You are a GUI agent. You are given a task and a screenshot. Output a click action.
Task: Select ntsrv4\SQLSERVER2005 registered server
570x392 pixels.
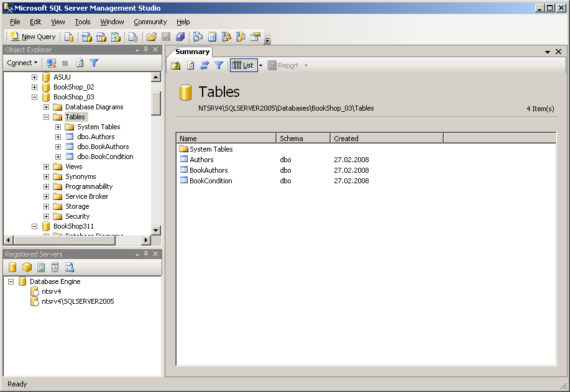[78, 301]
